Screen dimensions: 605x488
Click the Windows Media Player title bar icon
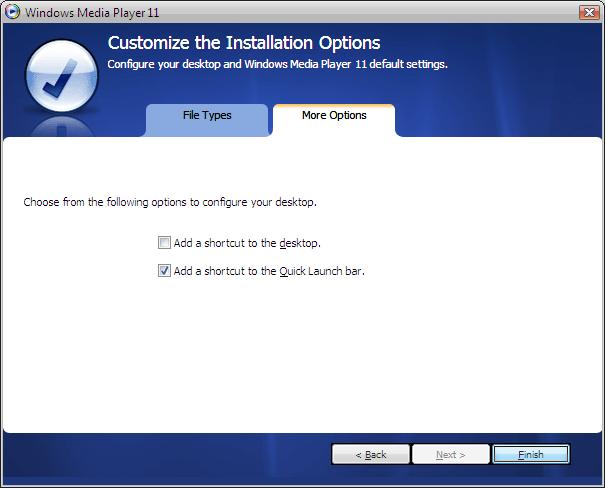12,12
